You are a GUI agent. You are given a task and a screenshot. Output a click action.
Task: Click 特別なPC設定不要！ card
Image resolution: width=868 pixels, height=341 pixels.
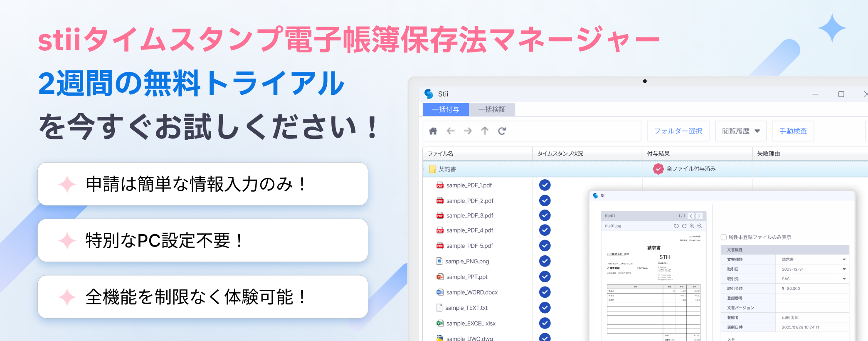tap(203, 240)
